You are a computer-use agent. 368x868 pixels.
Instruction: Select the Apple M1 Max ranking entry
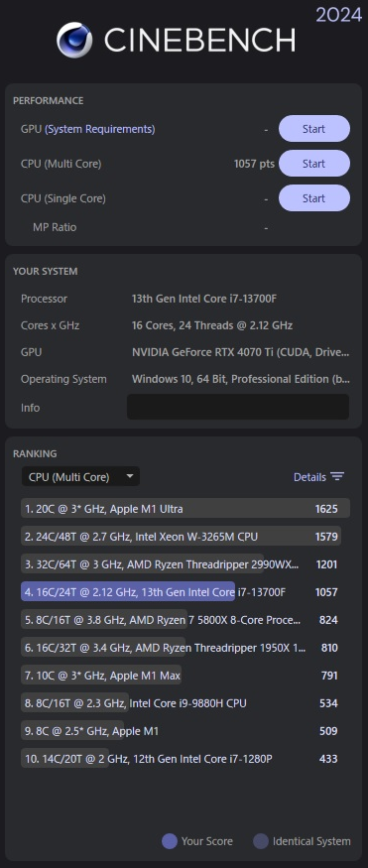pos(185,676)
